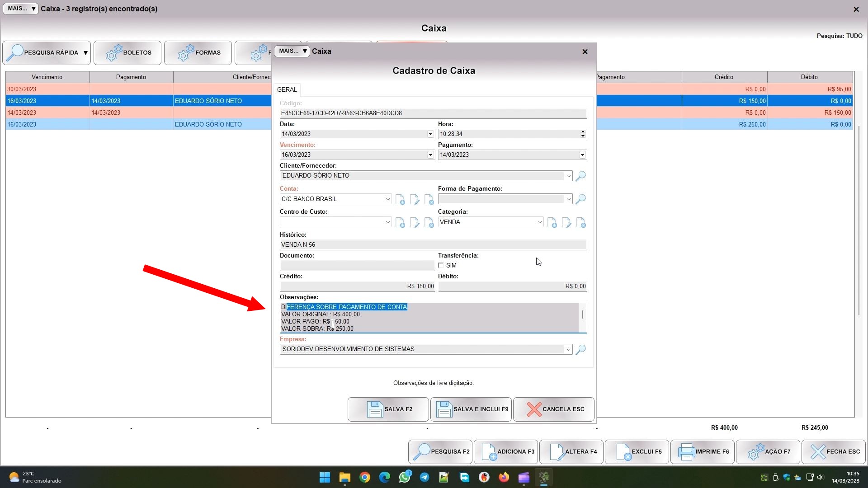
Task: Click add-new icon next to Categoria field
Action: pos(552,222)
